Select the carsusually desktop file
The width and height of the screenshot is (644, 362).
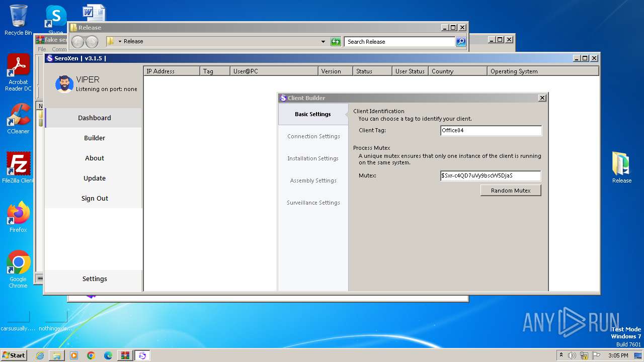click(x=18, y=320)
